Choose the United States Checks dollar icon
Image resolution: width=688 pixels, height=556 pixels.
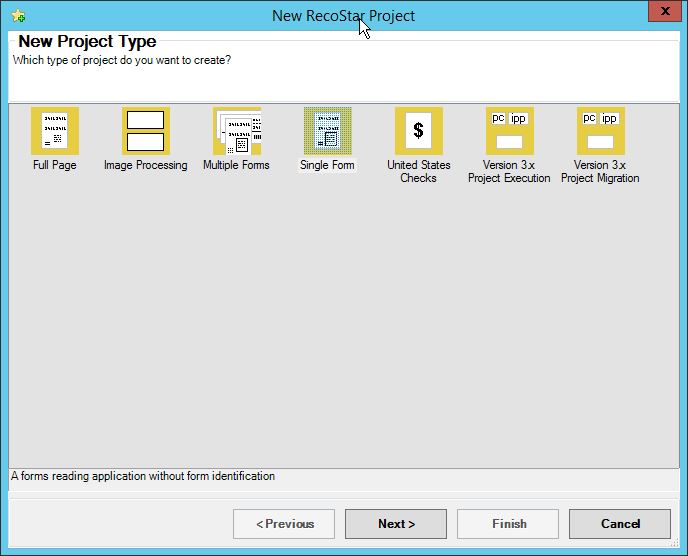419,131
